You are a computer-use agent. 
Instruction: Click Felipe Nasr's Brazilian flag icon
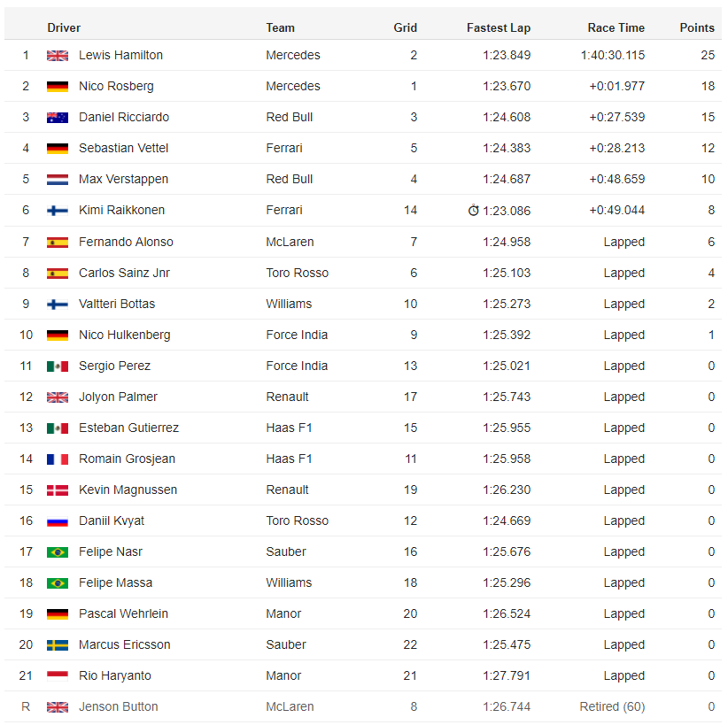58,552
